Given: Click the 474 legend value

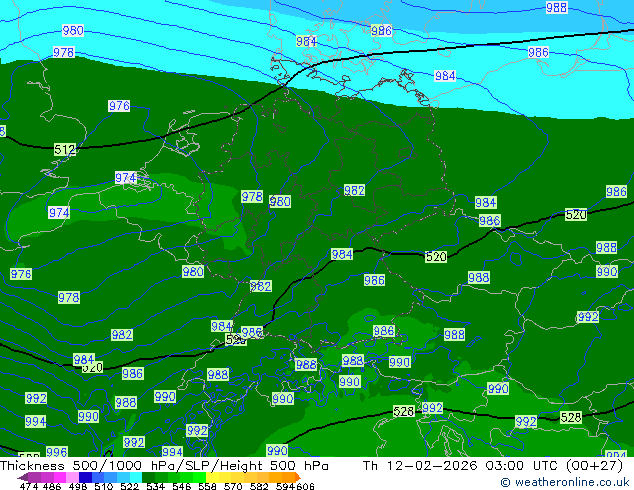Looking at the screenshot, I should 28,486.
